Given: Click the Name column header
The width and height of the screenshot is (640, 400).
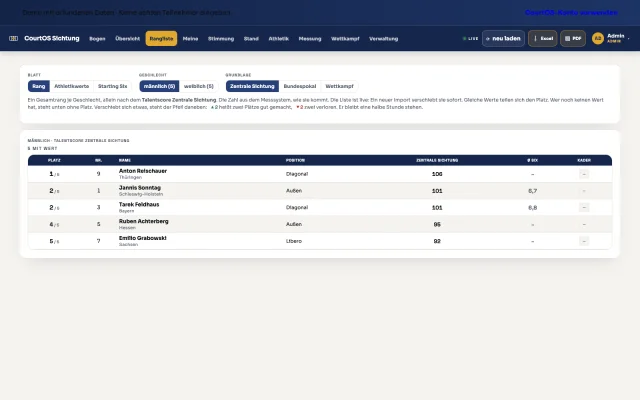Looking at the screenshot, I should tap(125, 160).
